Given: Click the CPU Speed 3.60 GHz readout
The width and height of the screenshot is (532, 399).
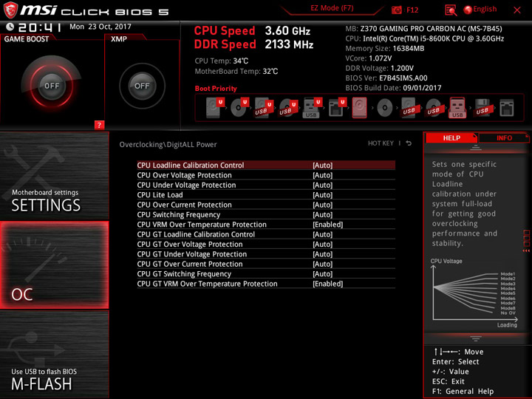Looking at the screenshot, I should point(252,31).
